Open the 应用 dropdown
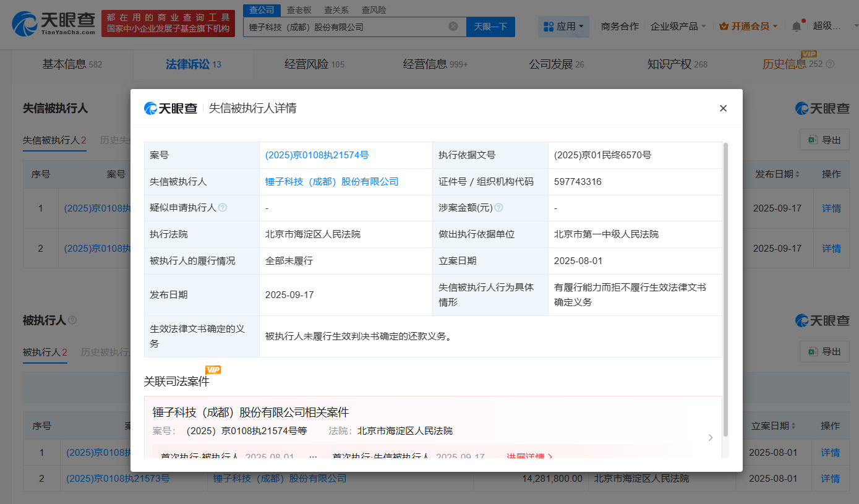The image size is (859, 504). (563, 27)
